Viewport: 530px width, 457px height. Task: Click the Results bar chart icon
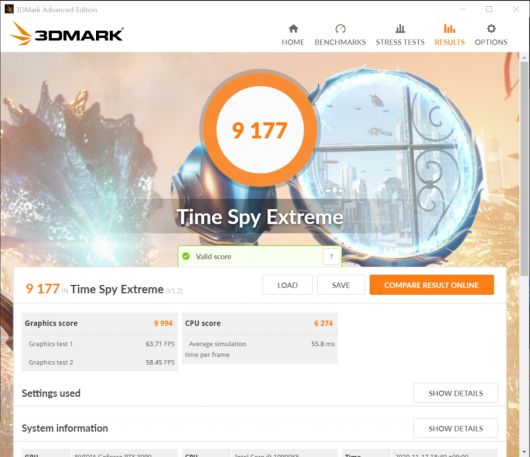pos(449,29)
